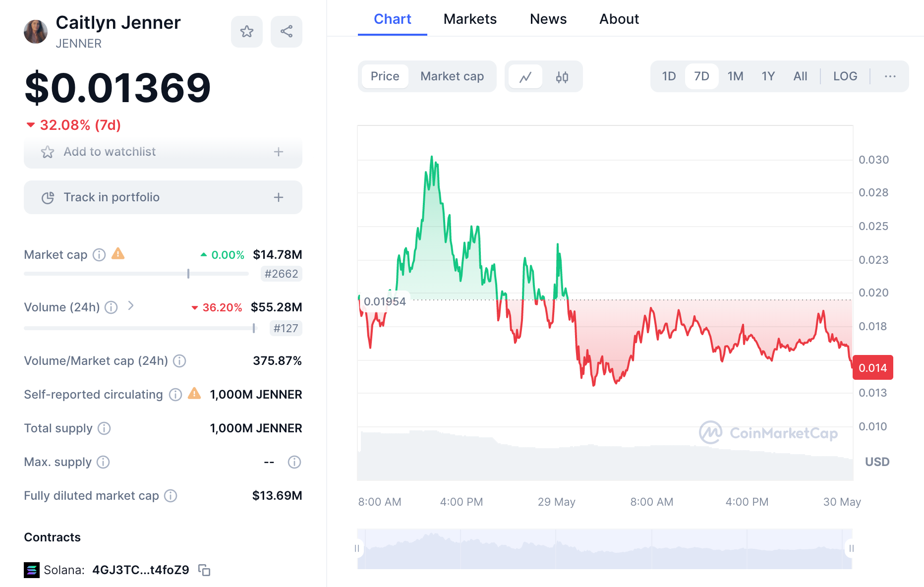Click the CoinMarketCap watermark logo on chart
924x587 pixels.
[710, 432]
